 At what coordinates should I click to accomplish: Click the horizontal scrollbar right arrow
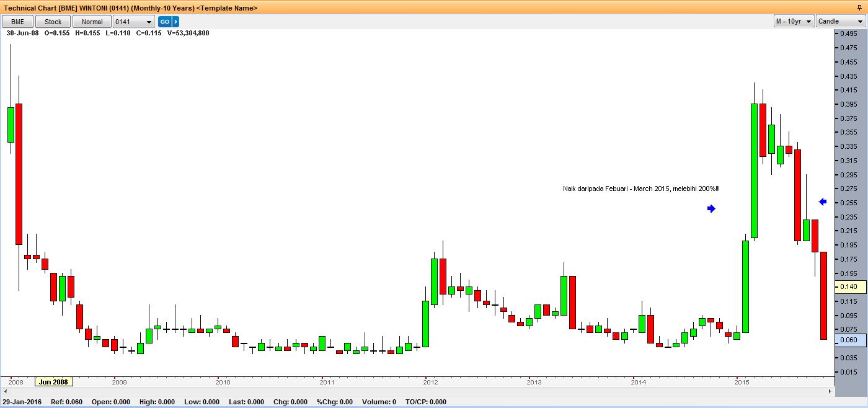pyautogui.click(x=830, y=392)
